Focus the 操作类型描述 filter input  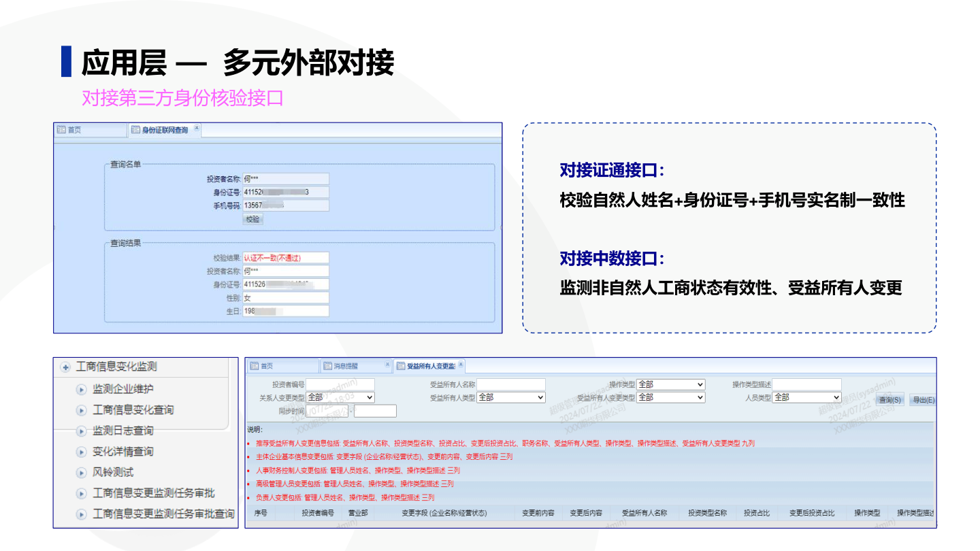pos(807,384)
